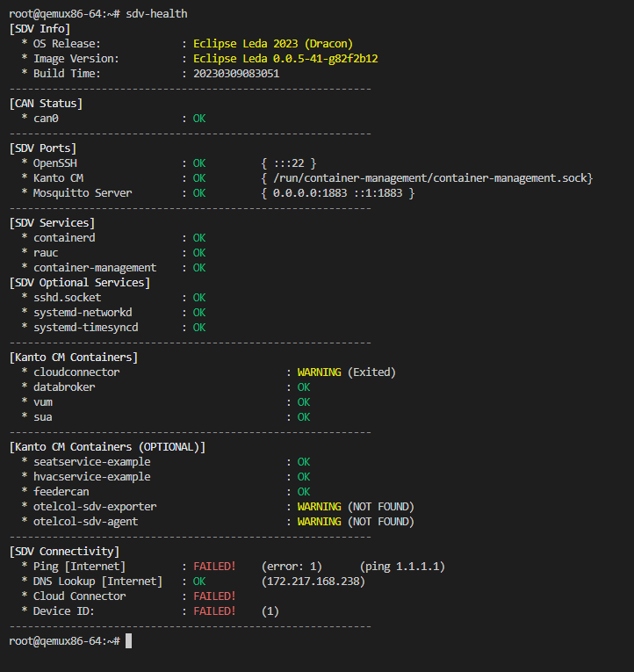634x672 pixels.
Task: Click the Mosquitto Server label
Action: pyautogui.click(x=83, y=193)
